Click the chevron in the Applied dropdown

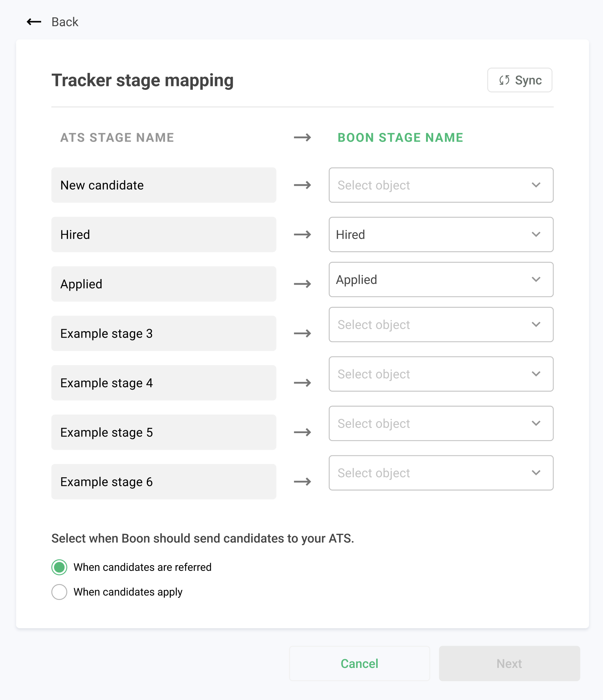click(x=536, y=279)
